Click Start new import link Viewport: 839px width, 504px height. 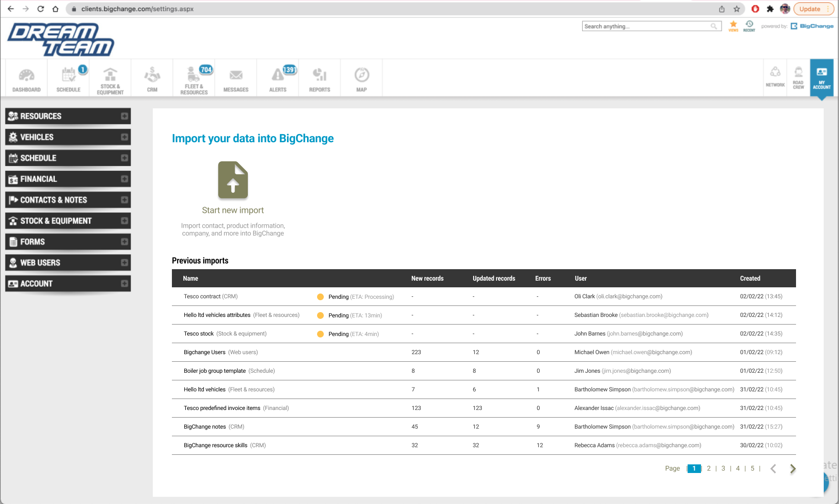pos(233,210)
